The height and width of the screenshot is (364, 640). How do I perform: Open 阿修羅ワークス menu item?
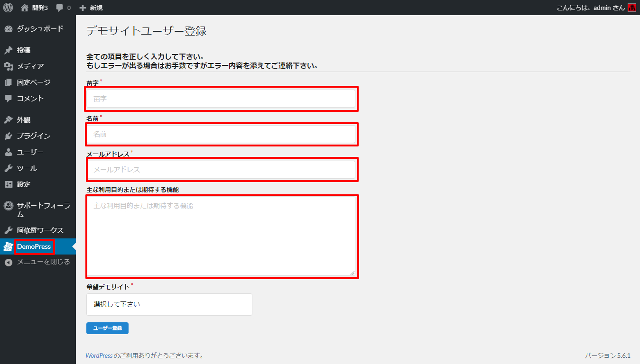click(38, 230)
